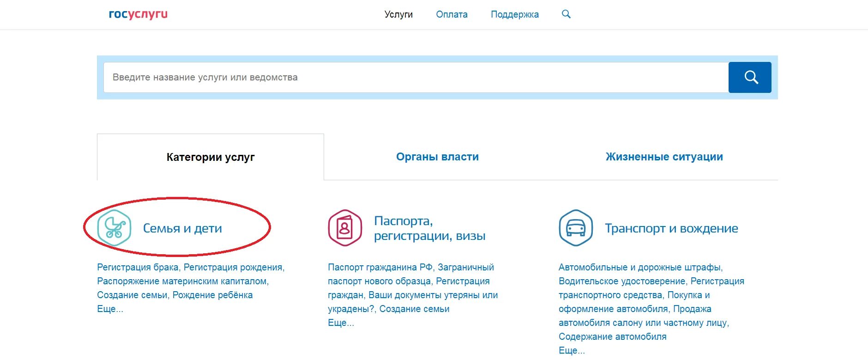Click the Водительское удостоверение link

point(622,281)
